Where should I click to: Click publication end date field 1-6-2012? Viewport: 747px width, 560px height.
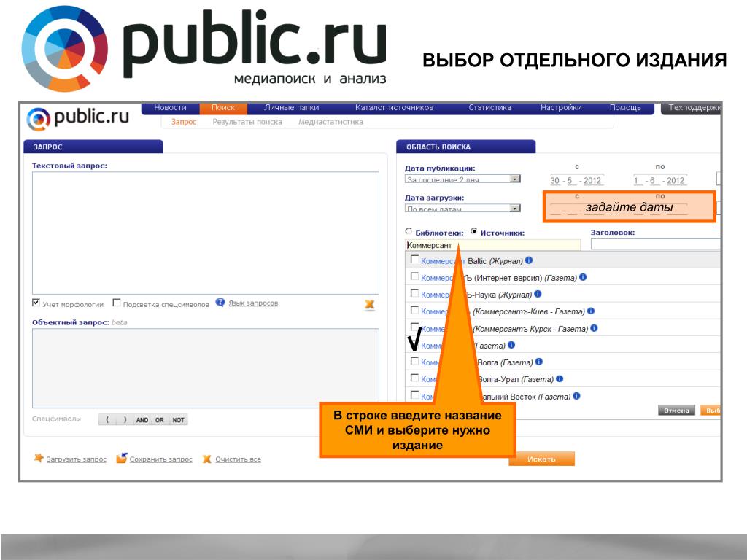click(660, 181)
